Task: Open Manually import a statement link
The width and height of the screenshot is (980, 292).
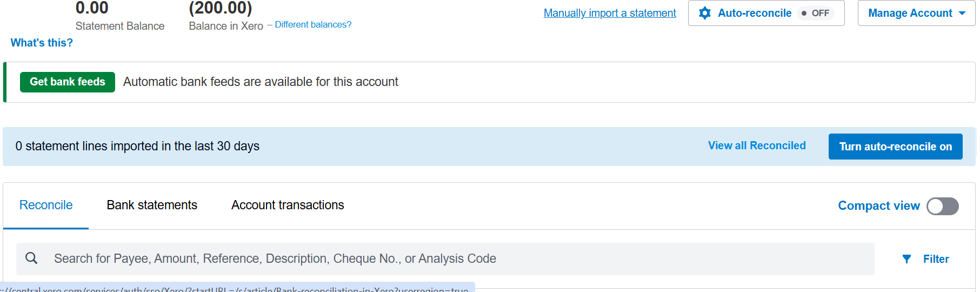Action: tap(610, 13)
